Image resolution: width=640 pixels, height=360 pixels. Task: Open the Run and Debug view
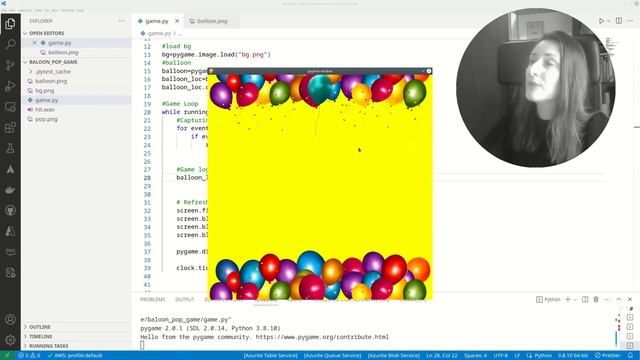[x=10, y=86]
